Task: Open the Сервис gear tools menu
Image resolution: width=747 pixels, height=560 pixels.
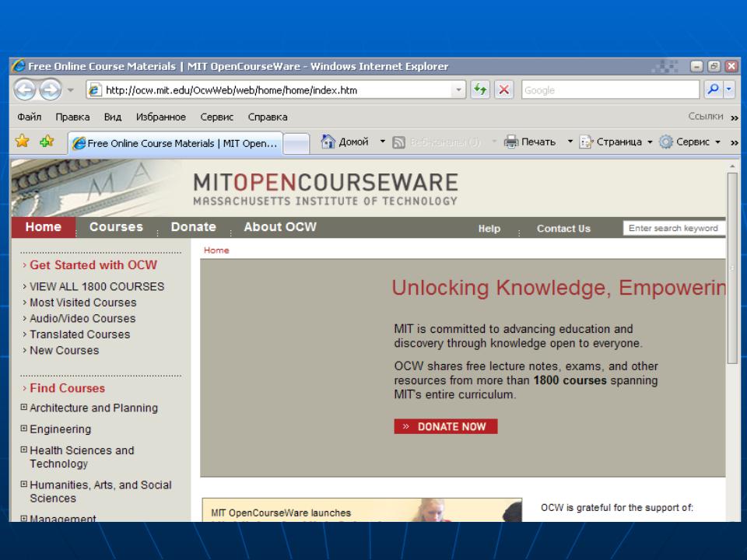Action: pos(690,142)
